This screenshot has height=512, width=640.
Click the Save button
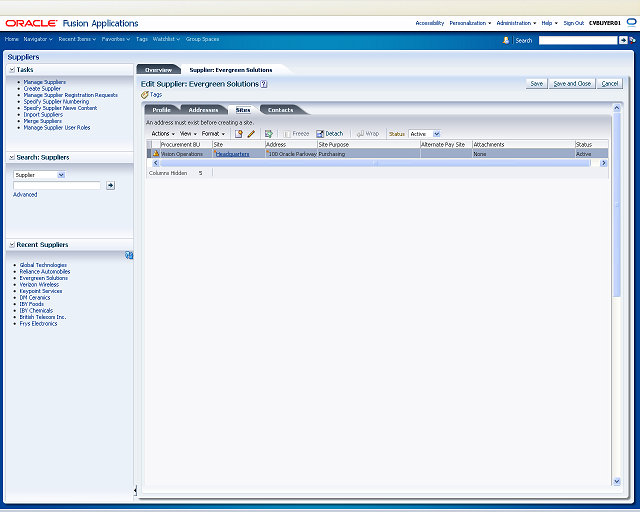[536, 84]
